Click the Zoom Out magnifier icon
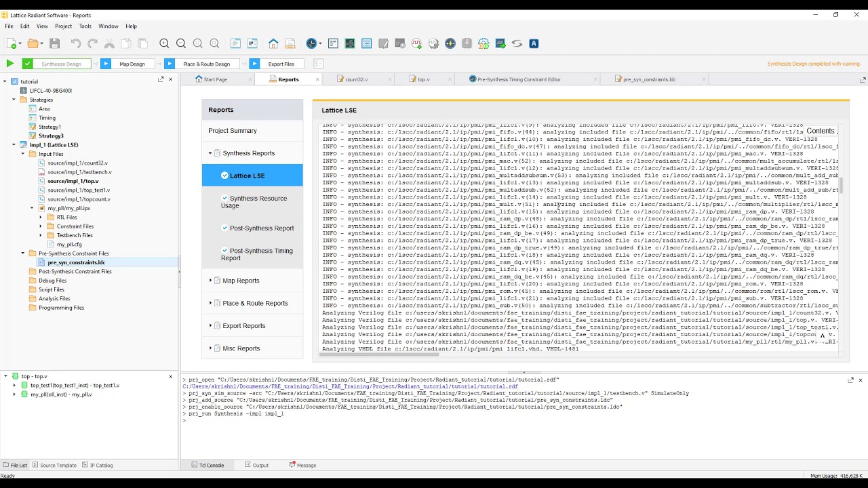 (x=181, y=43)
